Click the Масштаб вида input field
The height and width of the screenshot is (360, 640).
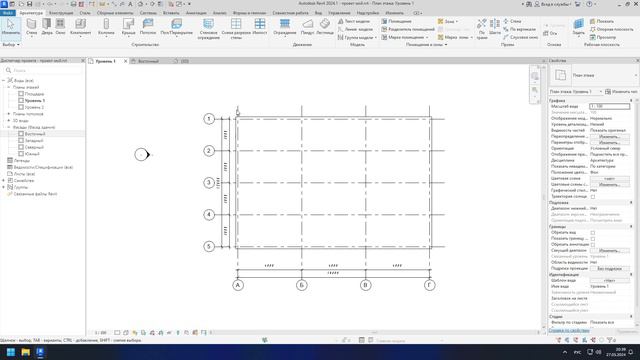[x=609, y=106]
